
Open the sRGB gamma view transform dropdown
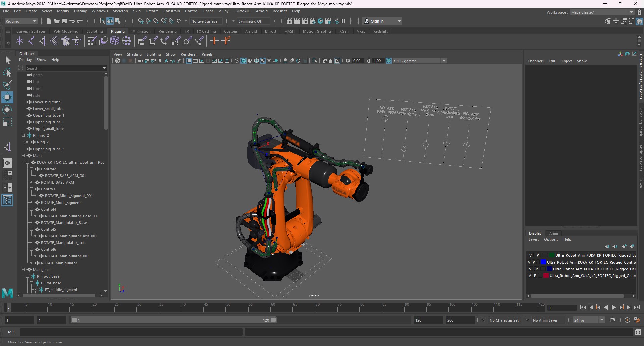coord(420,61)
